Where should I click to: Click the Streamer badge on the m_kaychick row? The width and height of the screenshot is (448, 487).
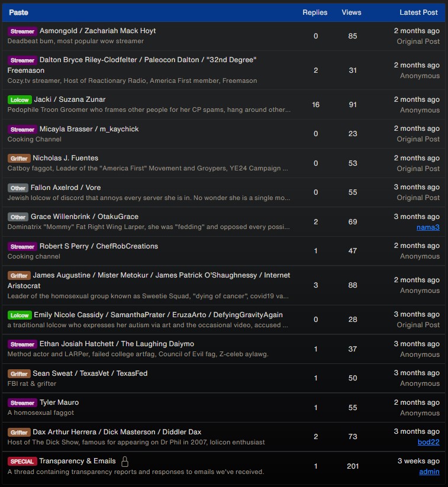click(x=22, y=129)
